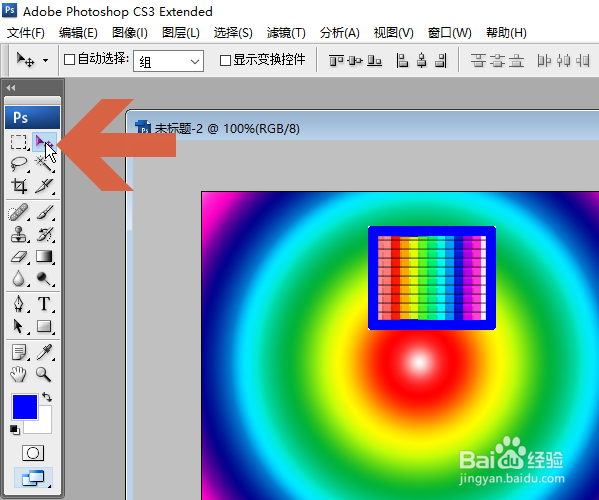Open the 选择(S) menu

pyautogui.click(x=233, y=33)
